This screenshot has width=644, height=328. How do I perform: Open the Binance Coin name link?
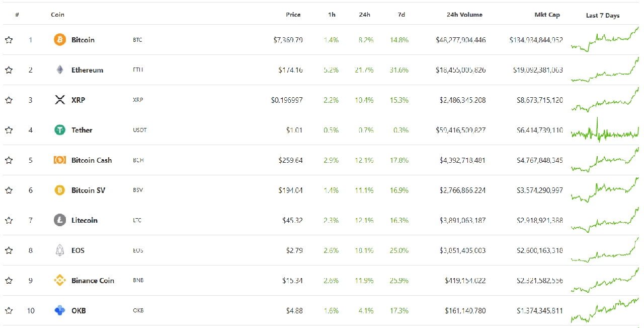tap(93, 281)
